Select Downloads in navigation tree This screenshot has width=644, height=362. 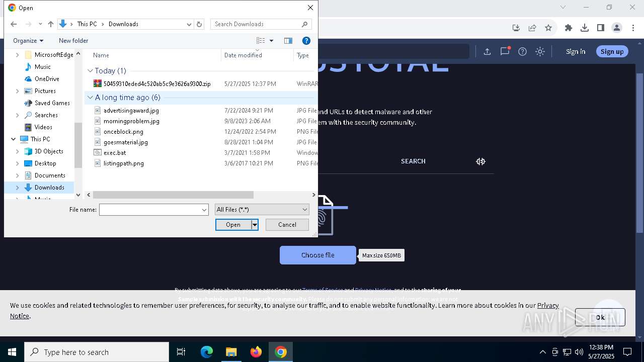(49, 188)
